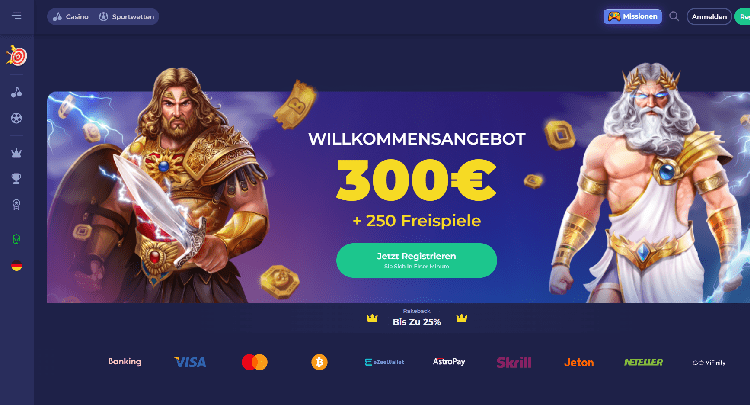Viewport: 750px width, 405px height.
Task: Open the soccer ball sports icon in the sidebar
Action: tap(17, 118)
